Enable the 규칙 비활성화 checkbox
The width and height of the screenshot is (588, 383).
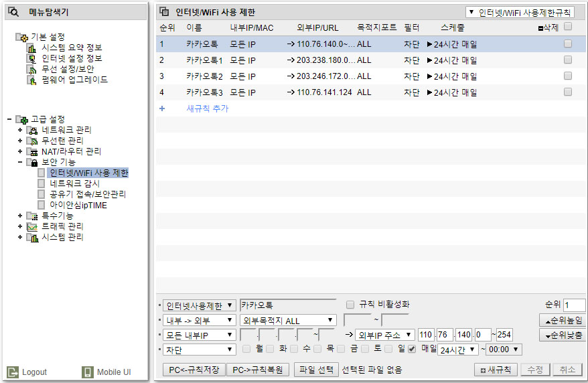(350, 305)
